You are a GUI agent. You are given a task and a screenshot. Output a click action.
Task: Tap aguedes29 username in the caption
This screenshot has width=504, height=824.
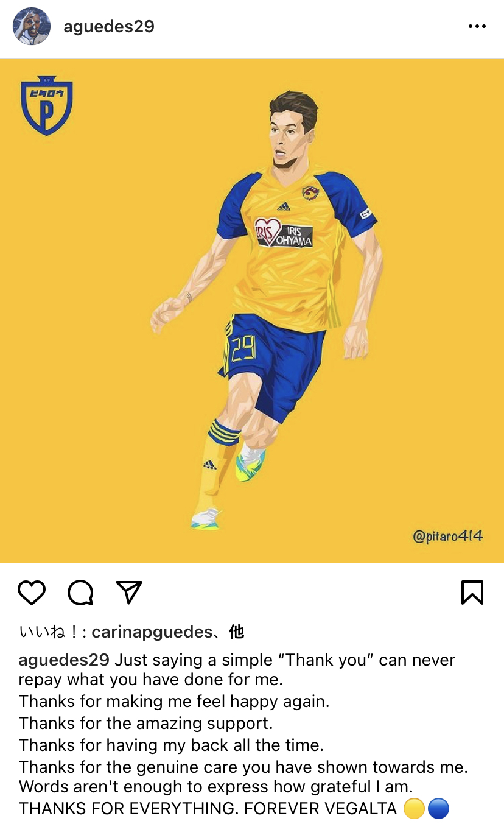(64, 660)
